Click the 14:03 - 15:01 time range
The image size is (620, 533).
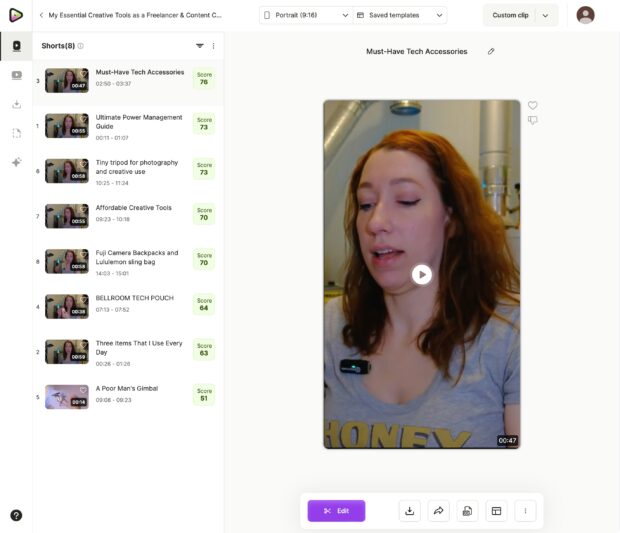pyautogui.click(x=112, y=274)
